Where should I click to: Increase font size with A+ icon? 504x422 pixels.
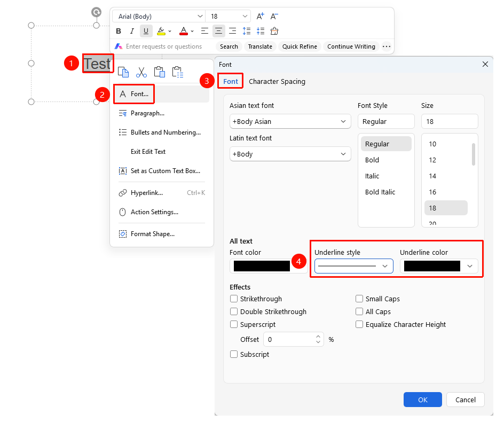261,16
